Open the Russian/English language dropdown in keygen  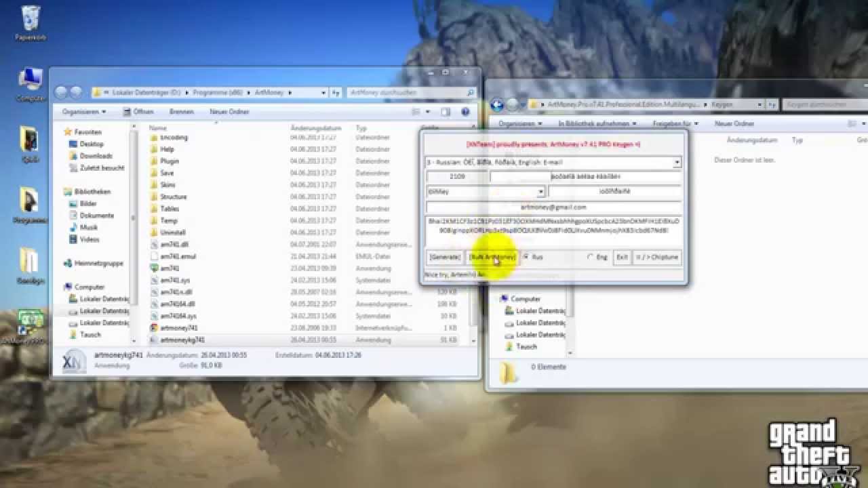coord(676,163)
